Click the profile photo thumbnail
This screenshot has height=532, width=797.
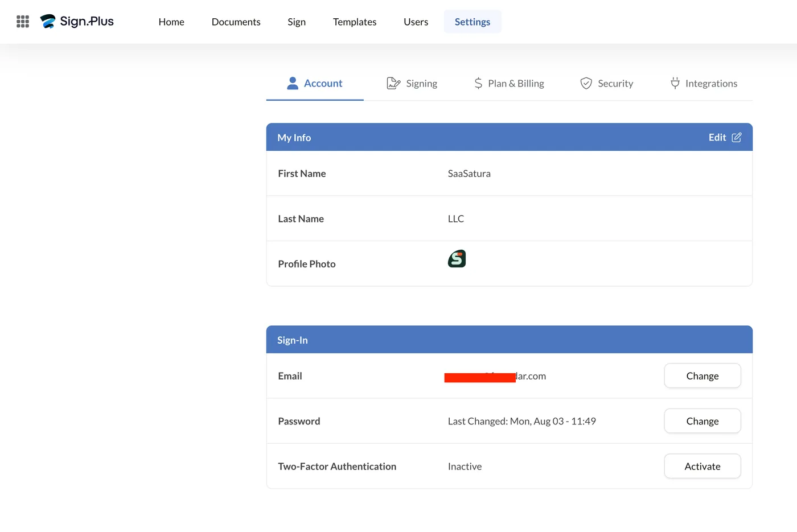pyautogui.click(x=457, y=259)
